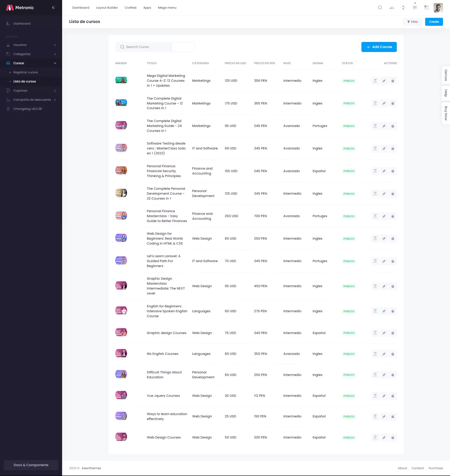
Task: Open user avatar profile menu
Action: point(438,8)
